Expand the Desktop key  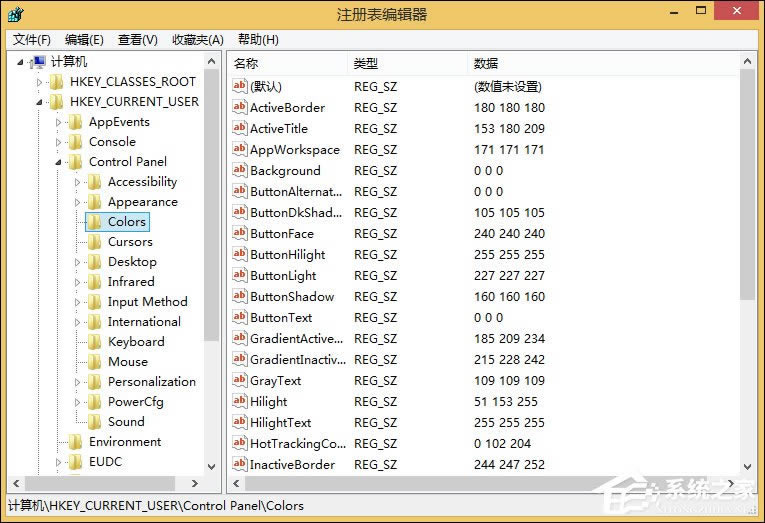coord(78,262)
